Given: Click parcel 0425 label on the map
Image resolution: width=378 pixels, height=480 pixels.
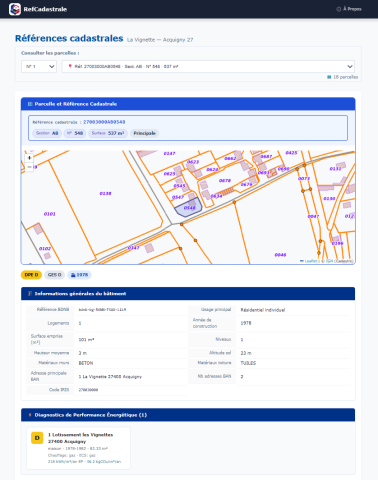Looking at the screenshot, I should (x=291, y=153).
